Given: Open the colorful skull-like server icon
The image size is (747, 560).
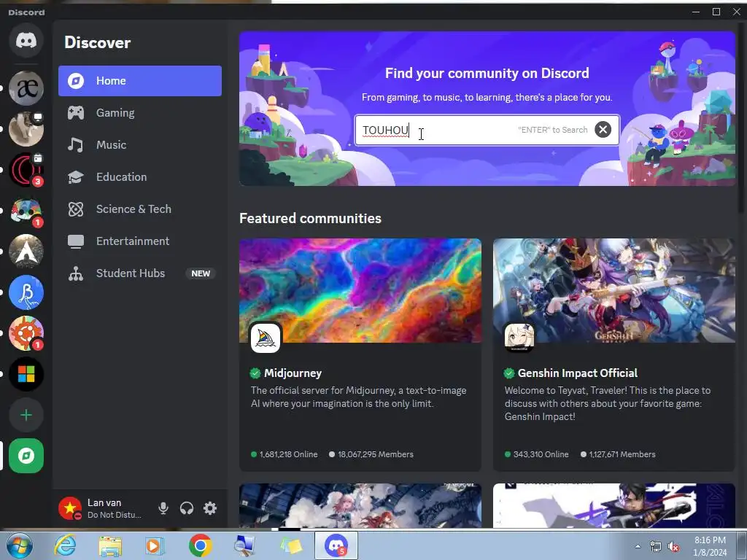Looking at the screenshot, I should pos(26,211).
